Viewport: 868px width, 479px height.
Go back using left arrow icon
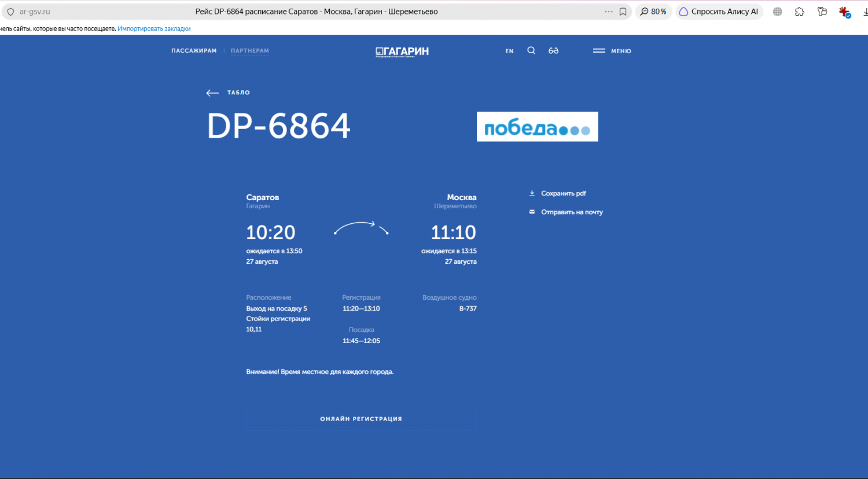212,93
